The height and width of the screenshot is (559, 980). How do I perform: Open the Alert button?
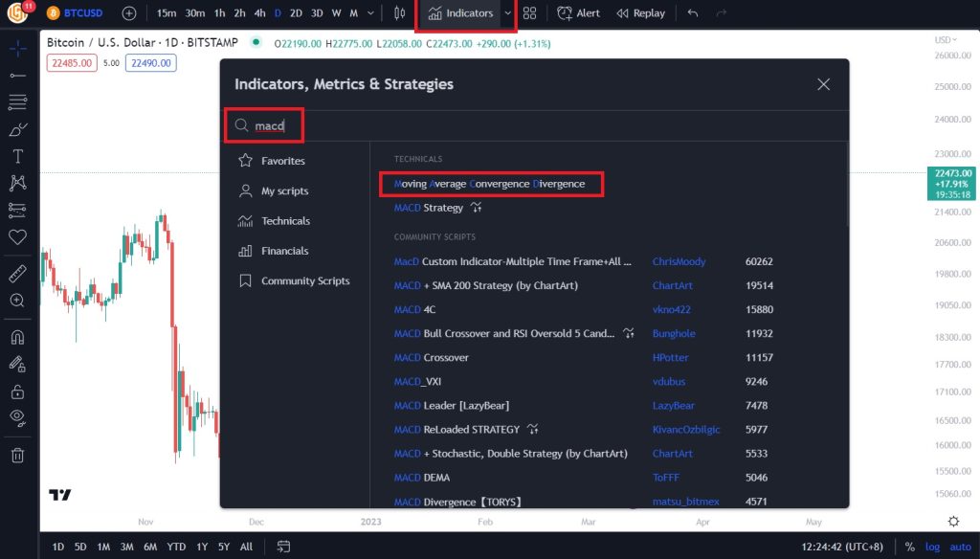pos(579,13)
